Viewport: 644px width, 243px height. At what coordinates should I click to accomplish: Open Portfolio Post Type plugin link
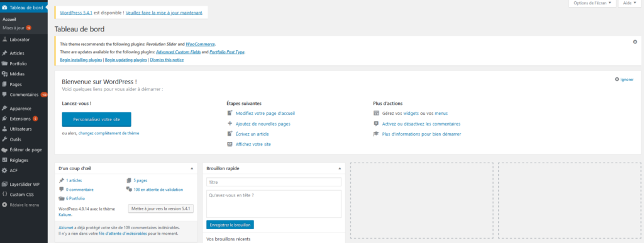tap(227, 52)
